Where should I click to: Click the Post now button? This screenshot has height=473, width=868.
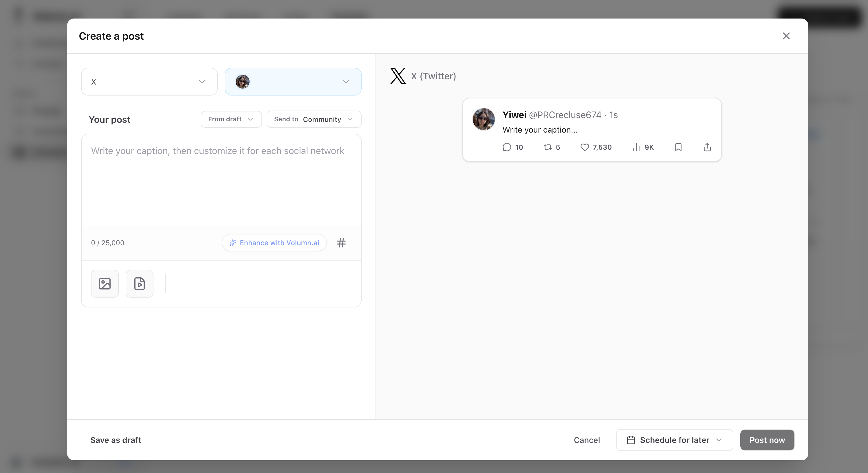click(x=767, y=440)
